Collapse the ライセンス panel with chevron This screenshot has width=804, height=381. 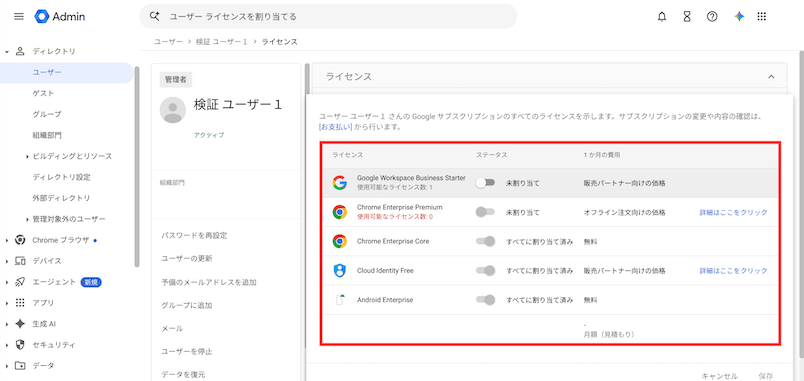771,77
